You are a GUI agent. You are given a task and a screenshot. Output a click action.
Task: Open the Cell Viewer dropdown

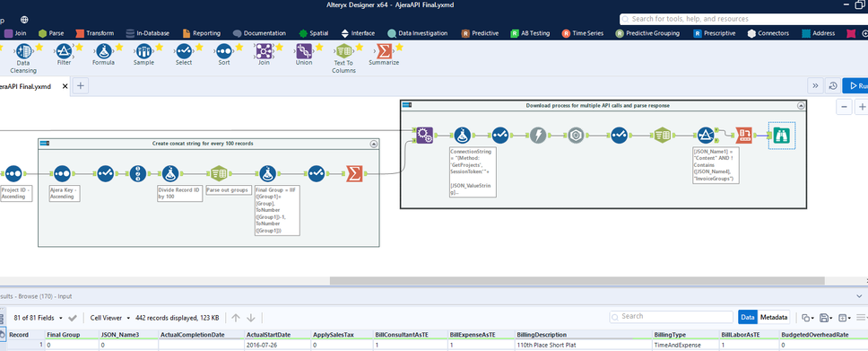click(x=110, y=318)
